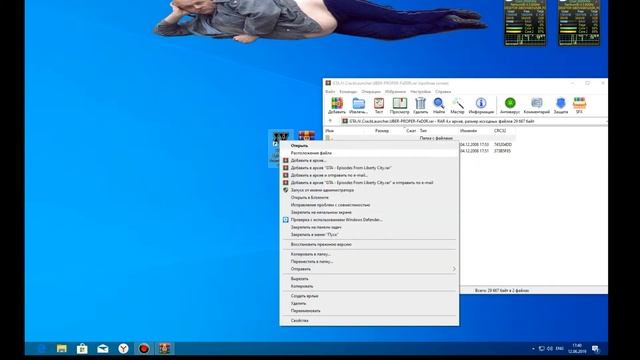Click the taskbar clock showing 17:40

pyautogui.click(x=577, y=349)
